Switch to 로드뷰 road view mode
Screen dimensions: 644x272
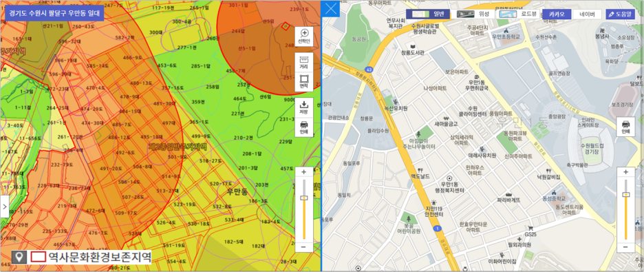[x=517, y=14]
